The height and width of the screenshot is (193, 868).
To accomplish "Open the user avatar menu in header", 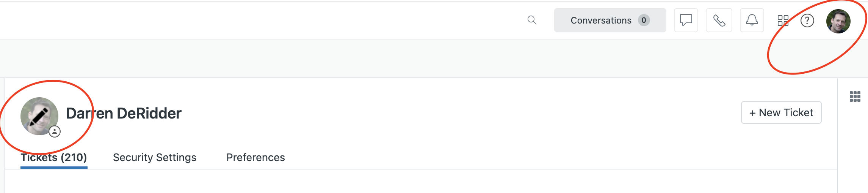I will point(838,21).
